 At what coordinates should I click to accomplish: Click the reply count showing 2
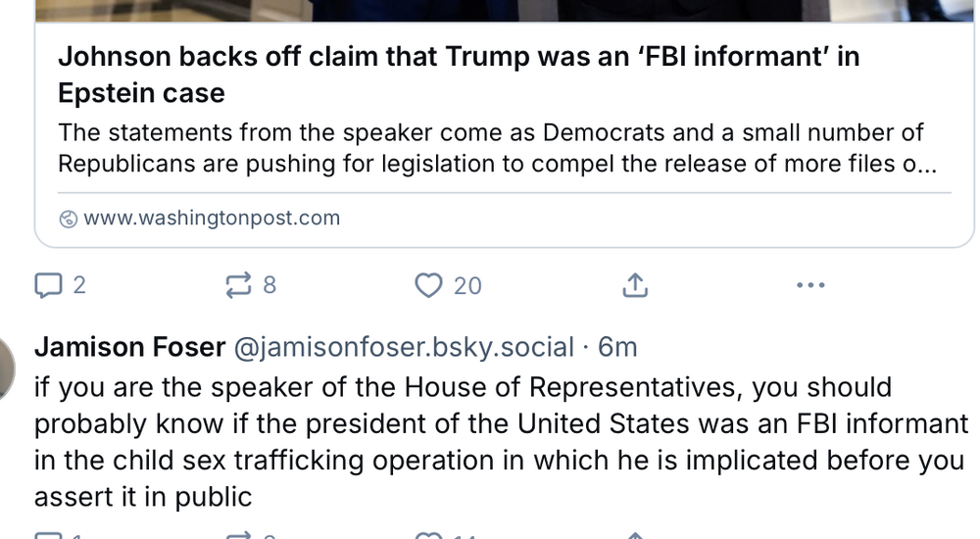pyautogui.click(x=79, y=285)
